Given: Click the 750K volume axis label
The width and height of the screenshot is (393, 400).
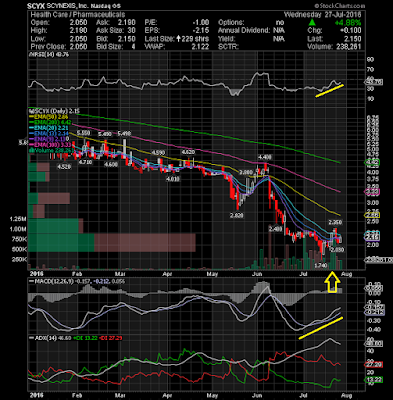Looking at the screenshot, I should pyautogui.click(x=19, y=239).
